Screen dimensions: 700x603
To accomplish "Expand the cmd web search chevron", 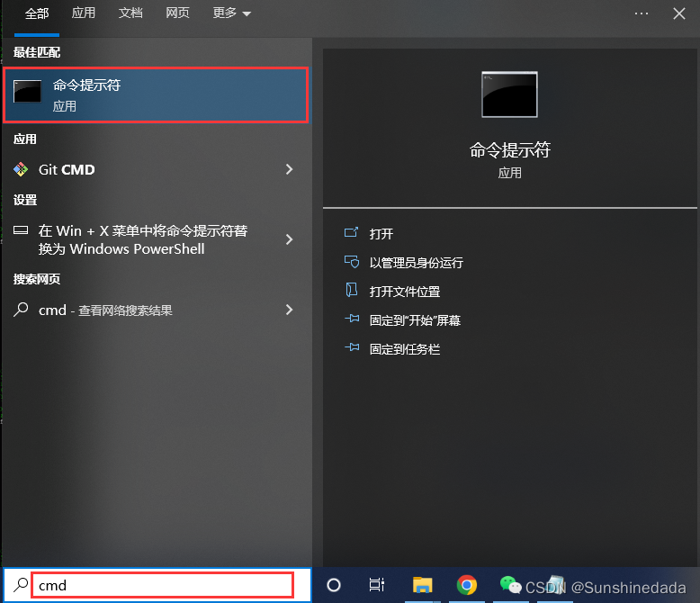I will (290, 310).
